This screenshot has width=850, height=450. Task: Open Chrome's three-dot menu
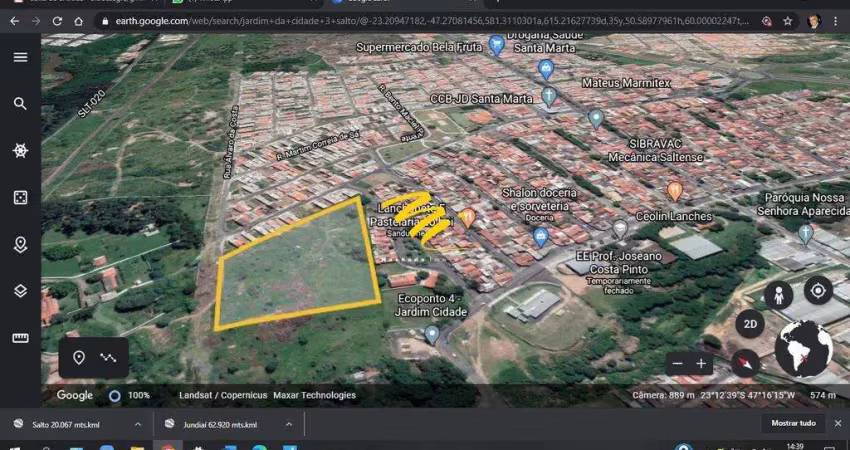834,21
